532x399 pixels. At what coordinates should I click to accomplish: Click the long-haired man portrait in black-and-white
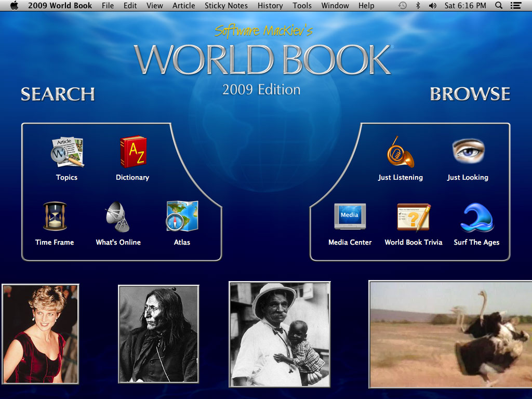click(x=158, y=334)
